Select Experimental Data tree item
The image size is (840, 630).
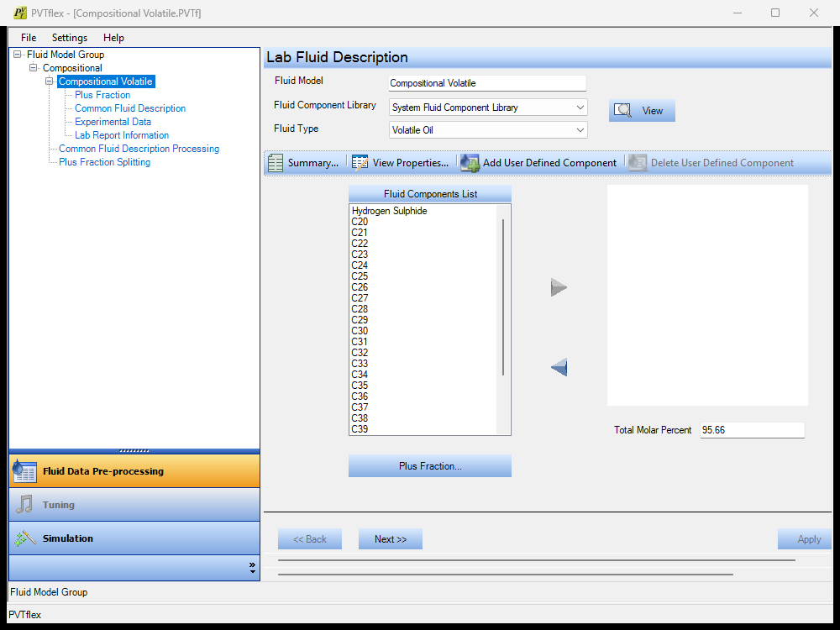[x=113, y=122]
